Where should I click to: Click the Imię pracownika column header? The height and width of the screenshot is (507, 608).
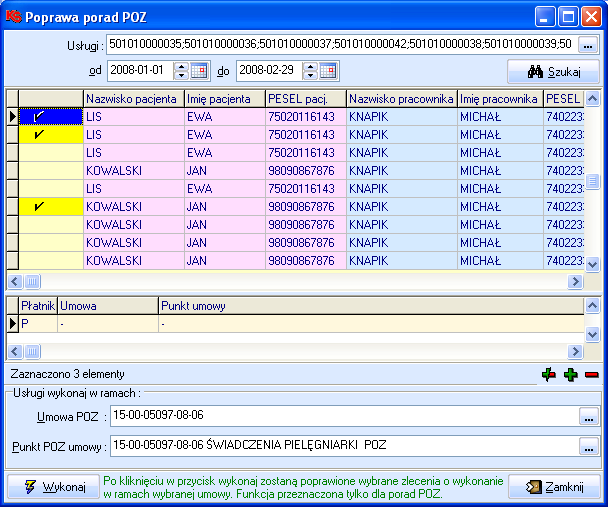pos(500,99)
